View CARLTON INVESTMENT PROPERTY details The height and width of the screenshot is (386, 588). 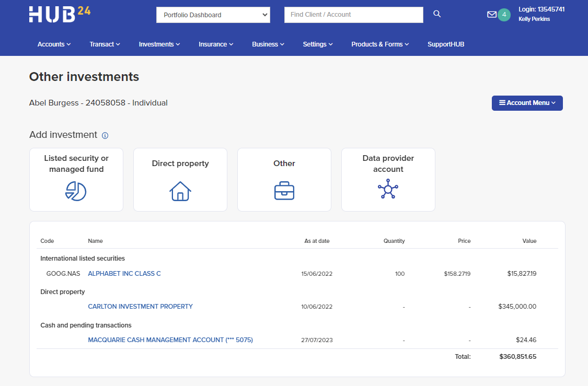[x=140, y=307]
